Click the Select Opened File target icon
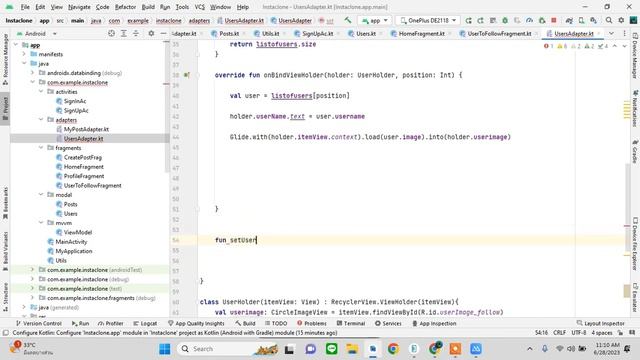640x360 pixels. [x=111, y=33]
